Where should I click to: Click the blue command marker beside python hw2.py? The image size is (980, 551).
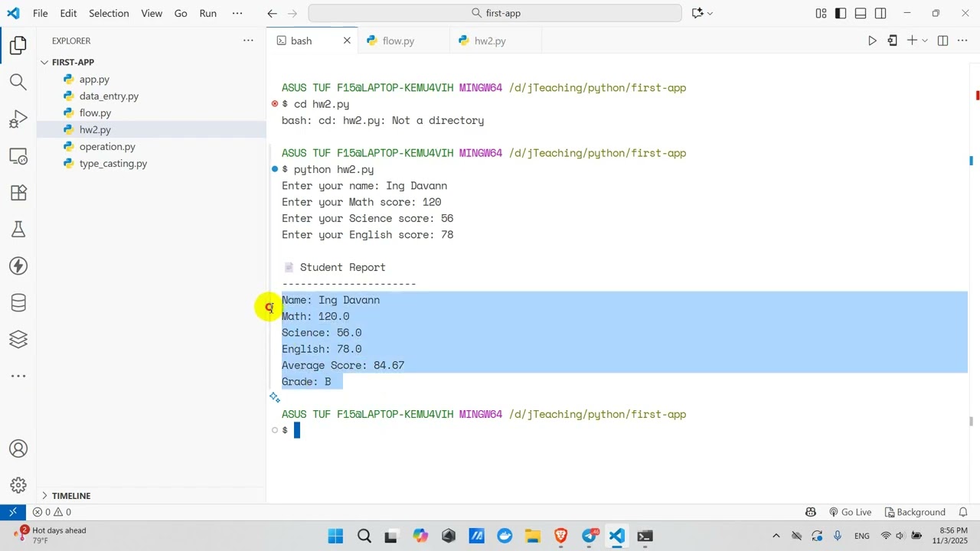(274, 169)
